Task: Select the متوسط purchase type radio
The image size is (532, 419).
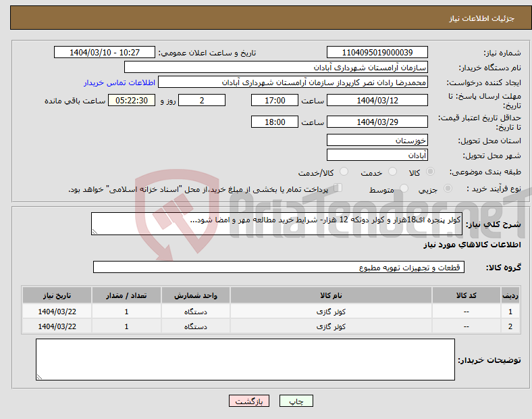Action: 404,188
